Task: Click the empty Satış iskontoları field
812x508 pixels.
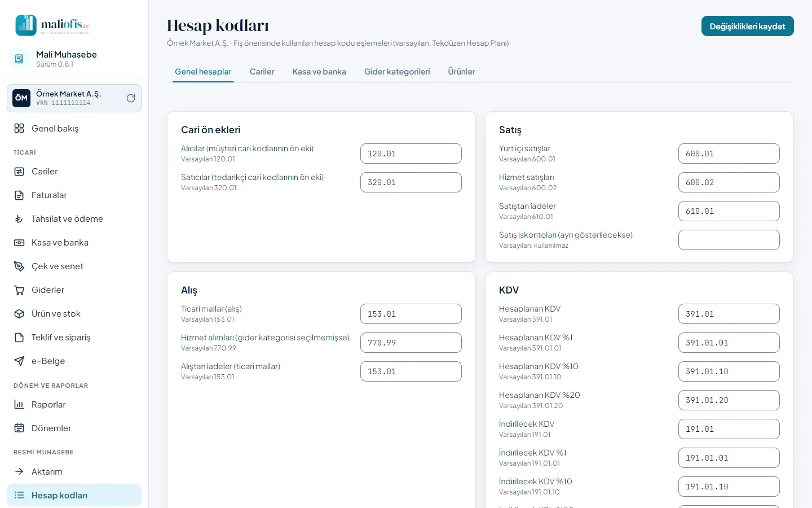Action: coord(729,240)
